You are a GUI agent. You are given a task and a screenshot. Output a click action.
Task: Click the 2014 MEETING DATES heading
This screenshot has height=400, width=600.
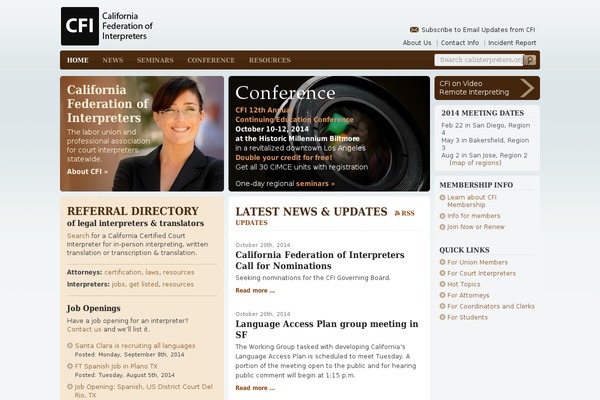(483, 113)
